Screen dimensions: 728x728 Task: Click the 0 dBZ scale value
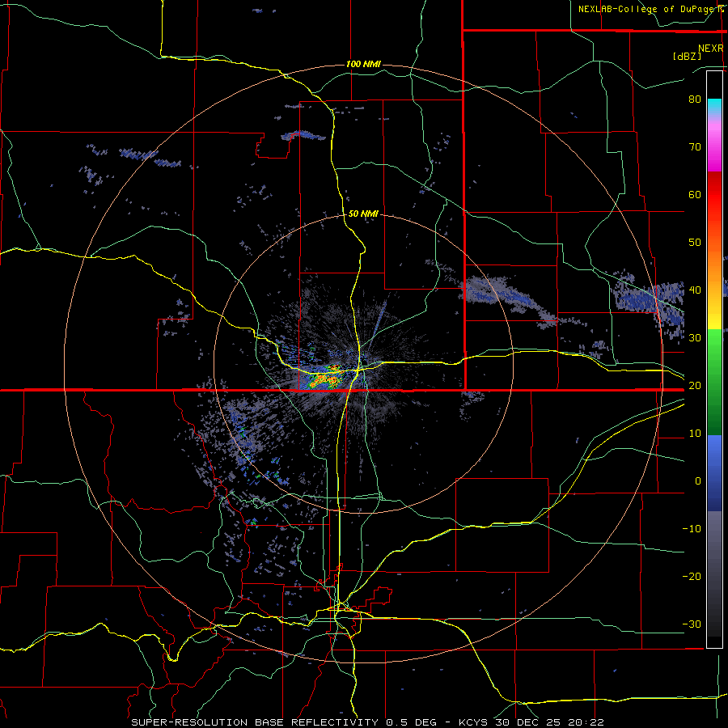pos(698,481)
